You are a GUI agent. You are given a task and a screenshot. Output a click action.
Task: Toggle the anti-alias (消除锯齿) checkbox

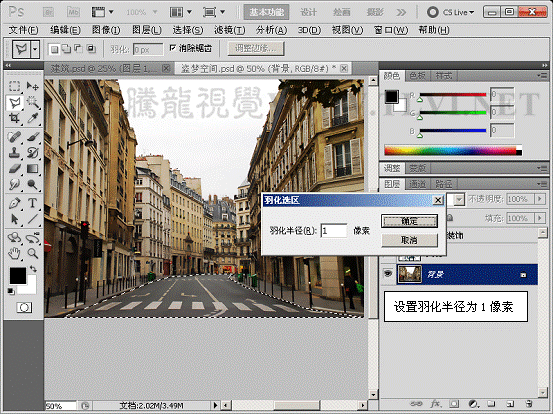[173, 48]
